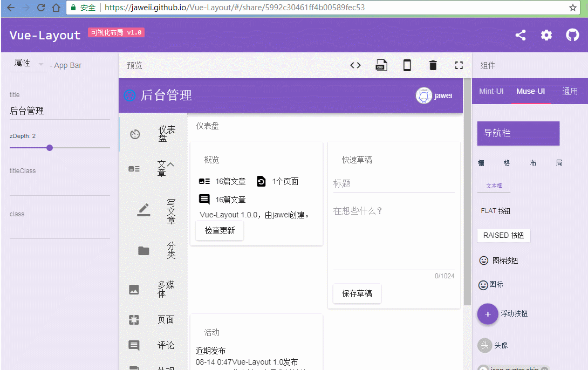Click the CSS export icon
This screenshot has width=588, height=370.
click(x=381, y=65)
